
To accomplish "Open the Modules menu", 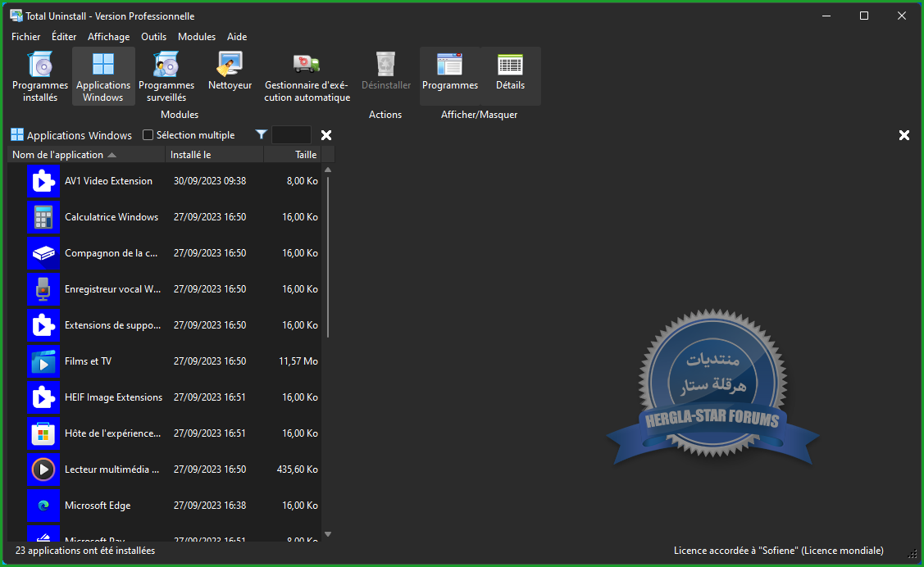I will click(197, 37).
